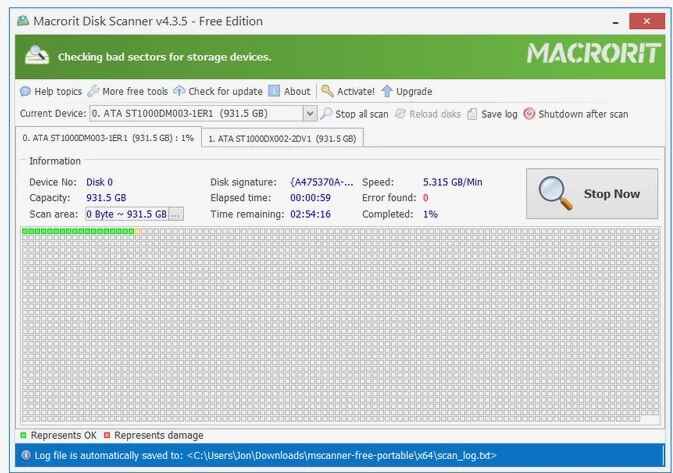Viewport: 673px width, 473px height.
Task: Switch to ST1000DX002-2DV1 disk tab
Action: (x=282, y=139)
